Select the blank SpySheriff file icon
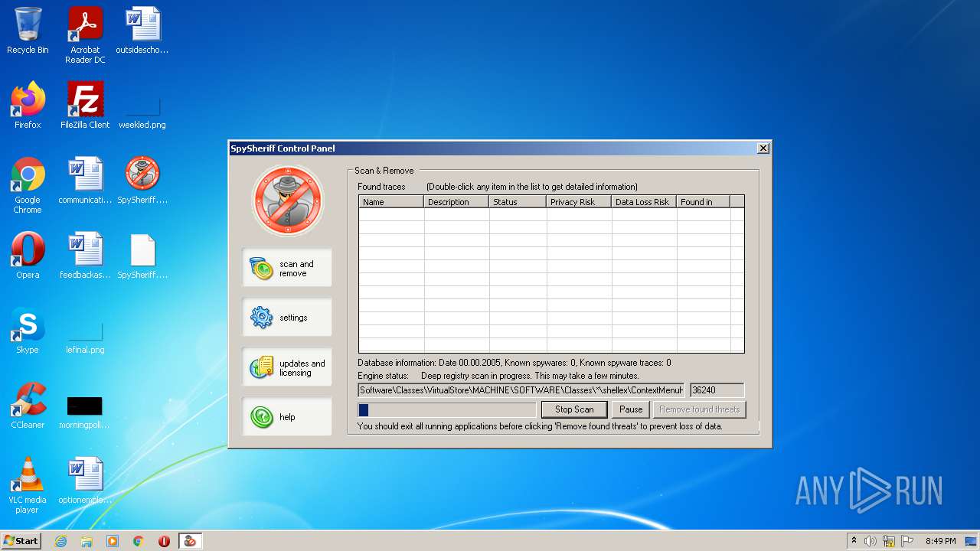This screenshot has width=980, height=551. [142, 256]
